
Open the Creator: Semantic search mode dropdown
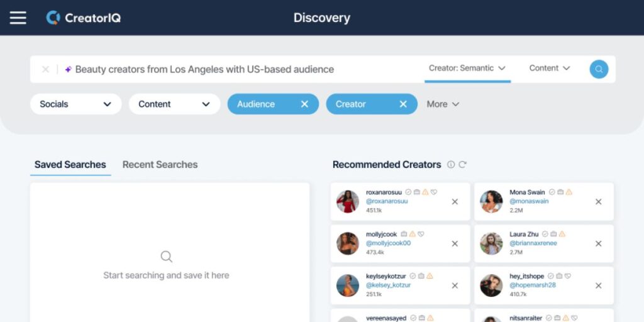467,69
